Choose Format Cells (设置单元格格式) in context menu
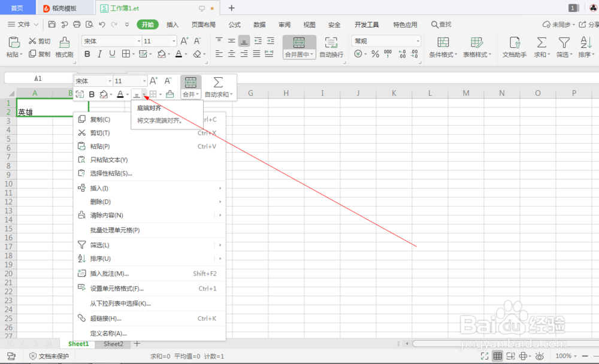The width and height of the screenshot is (599, 364). click(149, 289)
